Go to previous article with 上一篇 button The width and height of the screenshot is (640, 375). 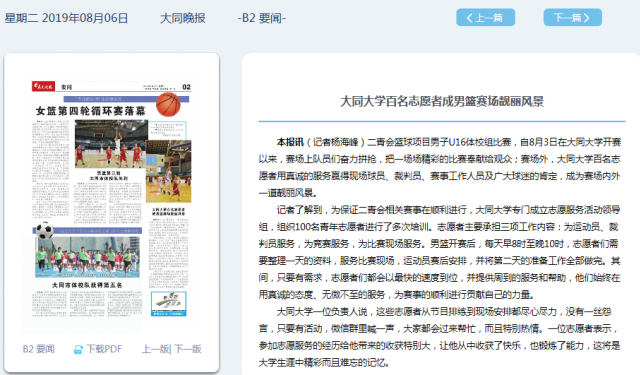pos(485,18)
